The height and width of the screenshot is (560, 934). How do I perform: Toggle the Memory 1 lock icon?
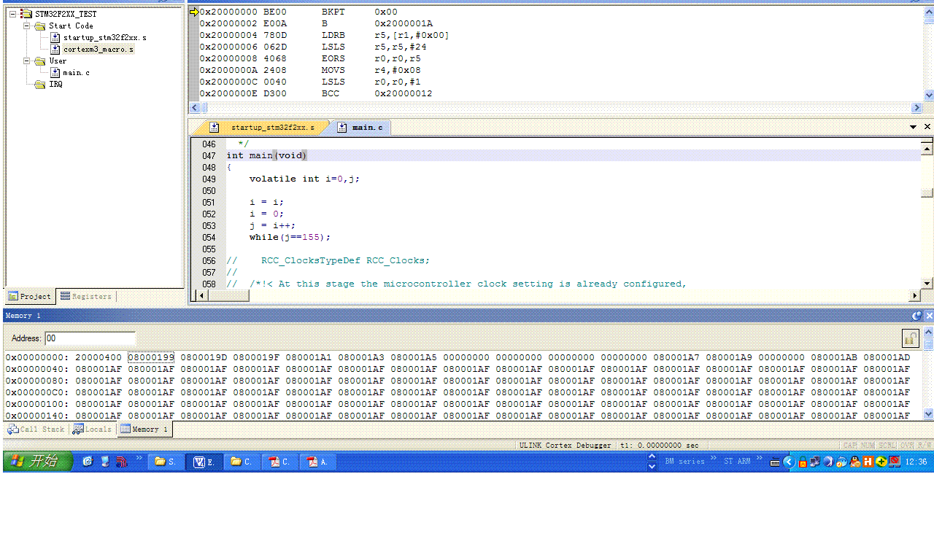[910, 338]
